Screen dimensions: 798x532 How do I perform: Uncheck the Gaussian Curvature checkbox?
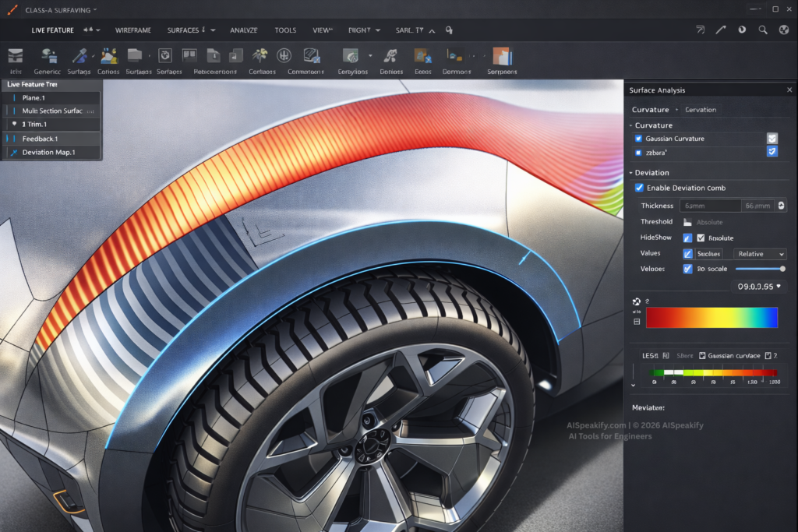pyautogui.click(x=639, y=139)
